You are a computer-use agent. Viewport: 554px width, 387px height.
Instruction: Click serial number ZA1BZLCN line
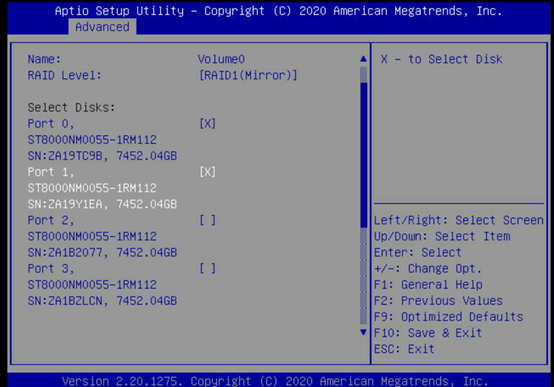click(102, 301)
